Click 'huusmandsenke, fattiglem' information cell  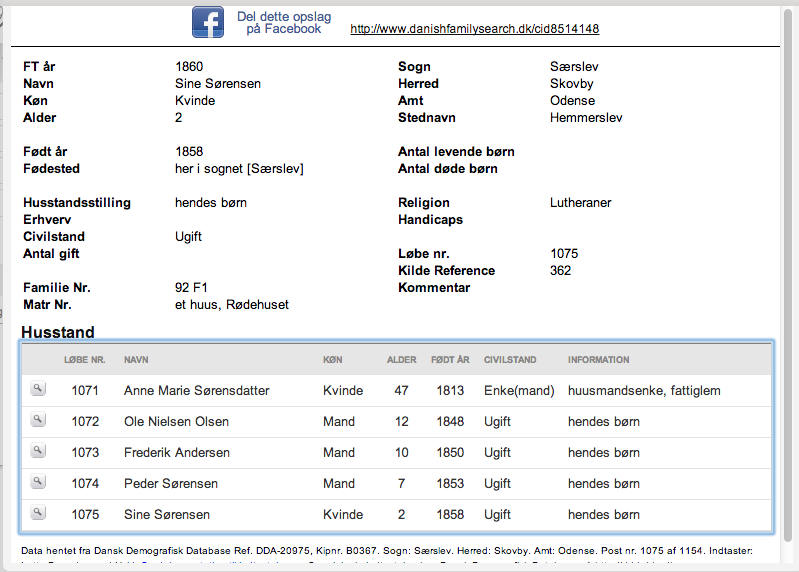click(644, 391)
